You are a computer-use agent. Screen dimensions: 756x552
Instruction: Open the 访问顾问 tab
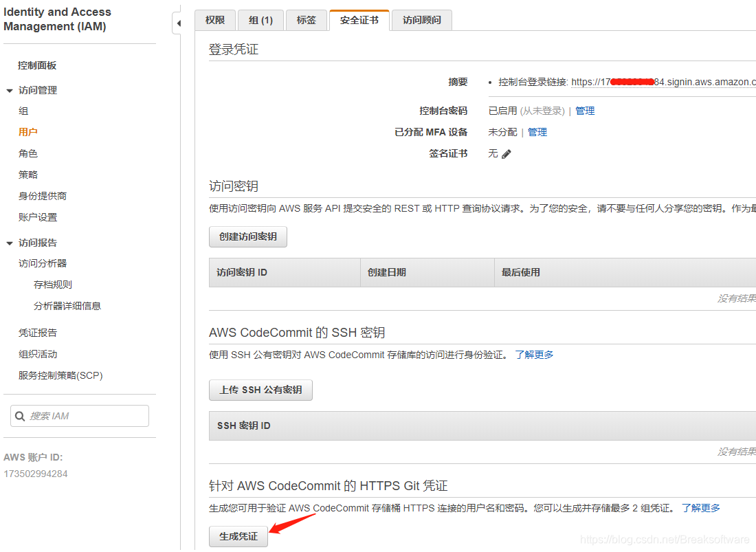click(422, 20)
